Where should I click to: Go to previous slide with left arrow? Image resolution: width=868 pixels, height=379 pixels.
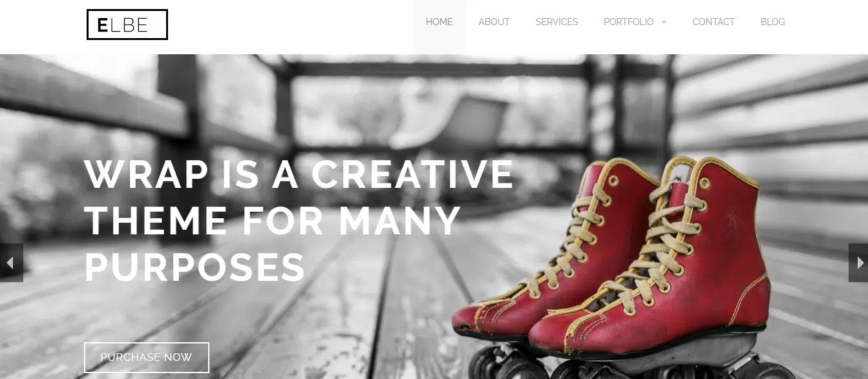click(11, 263)
